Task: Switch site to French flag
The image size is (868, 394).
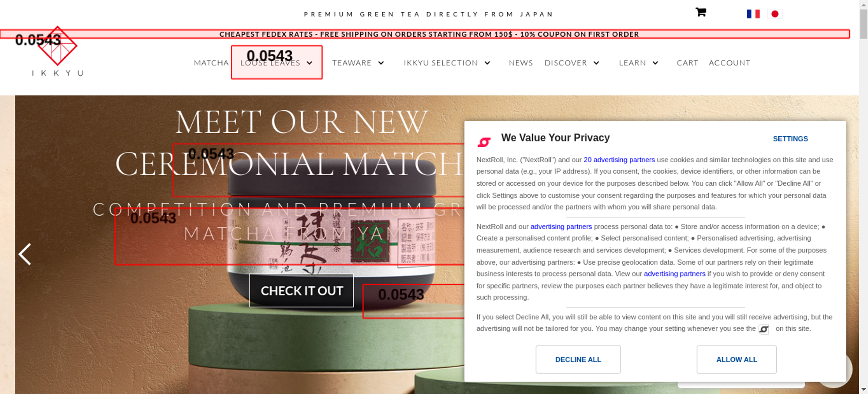Action: 753,14
